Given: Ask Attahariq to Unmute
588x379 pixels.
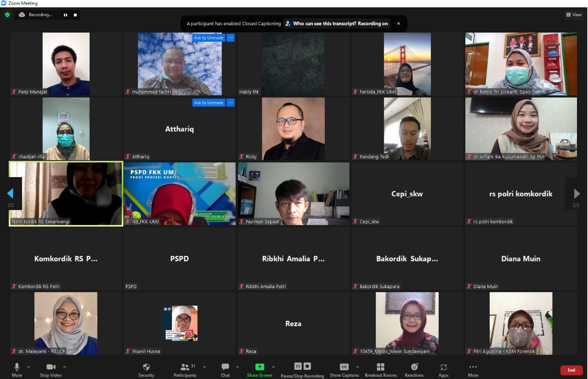Looking at the screenshot, I should click(x=209, y=103).
